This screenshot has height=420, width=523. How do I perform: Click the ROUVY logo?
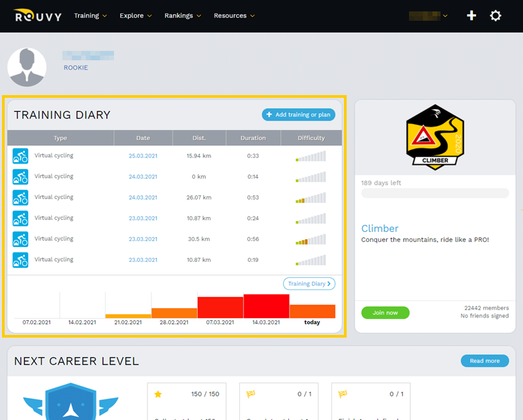tap(38, 15)
